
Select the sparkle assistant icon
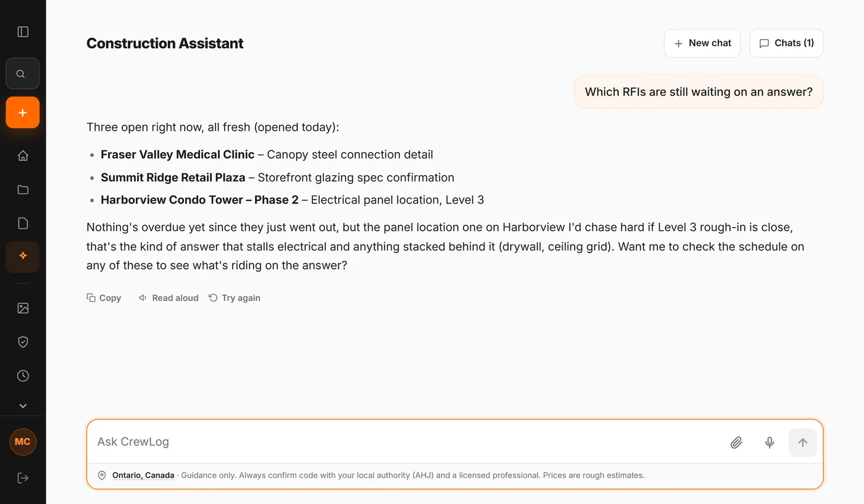click(23, 257)
